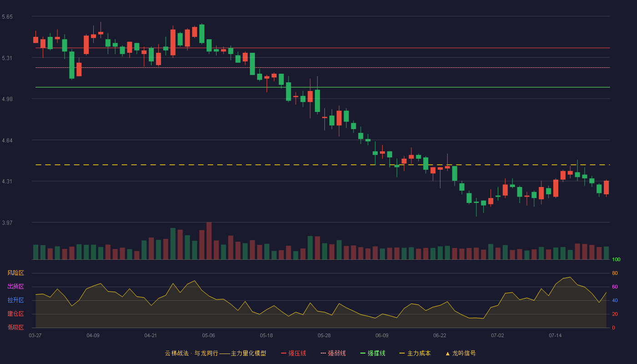The image size is (637, 364).
Task: Click the 4.31 price axis label
Action: [x=7, y=182]
